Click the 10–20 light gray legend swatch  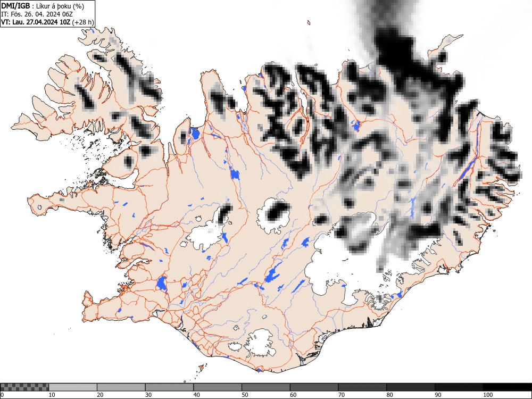[73, 387]
